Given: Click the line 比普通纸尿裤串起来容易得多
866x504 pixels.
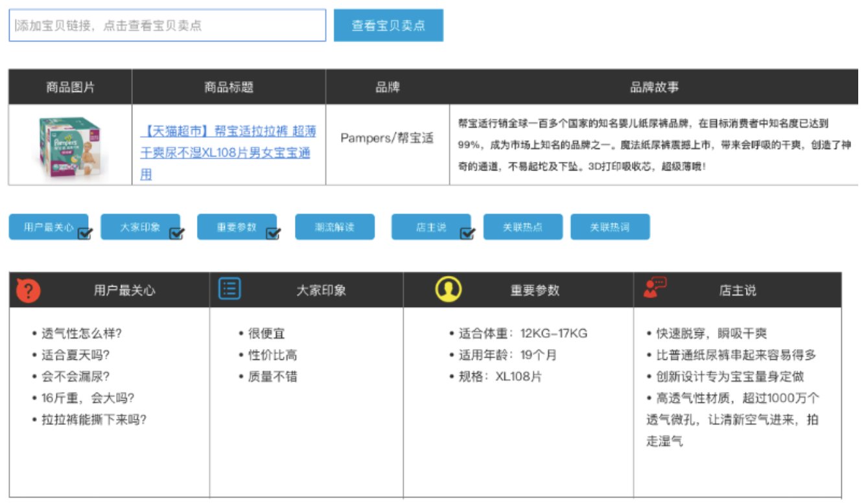Looking at the screenshot, I should coord(736,355).
